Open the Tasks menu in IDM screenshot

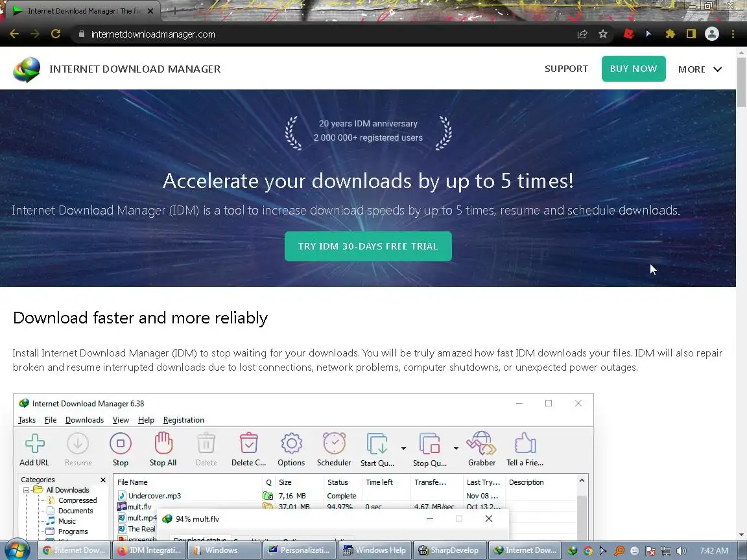click(x=27, y=419)
